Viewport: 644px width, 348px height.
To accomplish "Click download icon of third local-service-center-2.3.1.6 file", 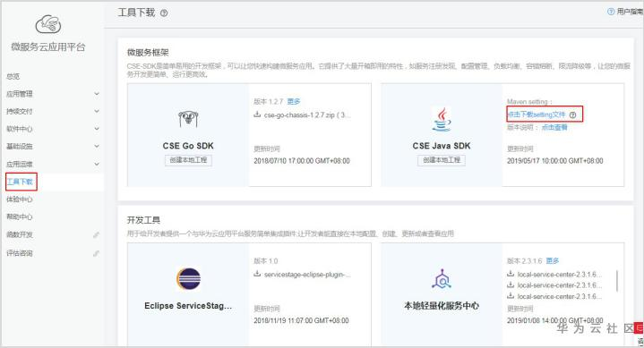I will click(511, 296).
